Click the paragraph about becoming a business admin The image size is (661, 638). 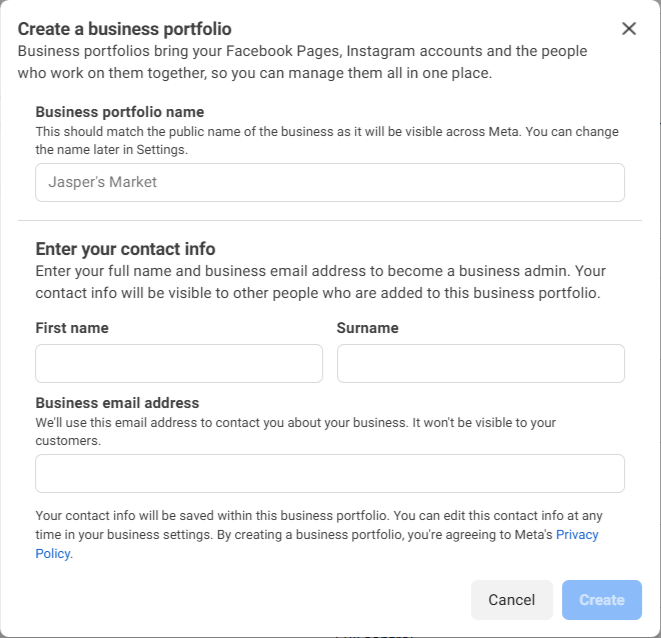click(321, 282)
